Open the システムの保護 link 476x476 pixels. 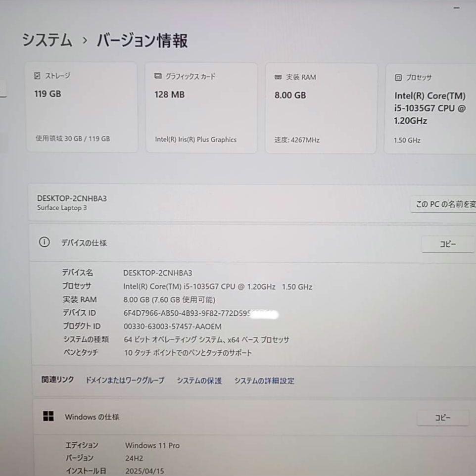pos(199,381)
